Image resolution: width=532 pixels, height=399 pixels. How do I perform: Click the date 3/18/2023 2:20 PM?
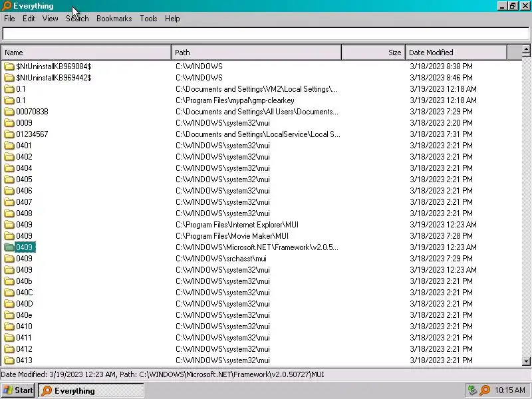coord(441,123)
